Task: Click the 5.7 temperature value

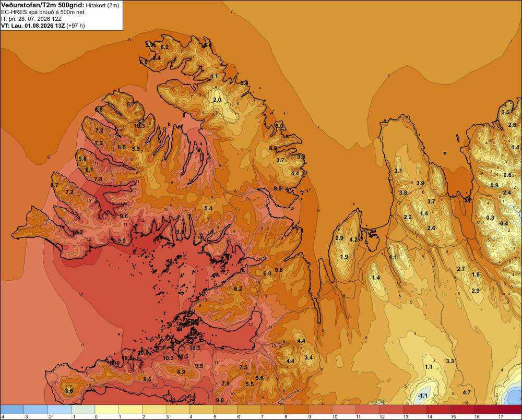Action: (130, 104)
